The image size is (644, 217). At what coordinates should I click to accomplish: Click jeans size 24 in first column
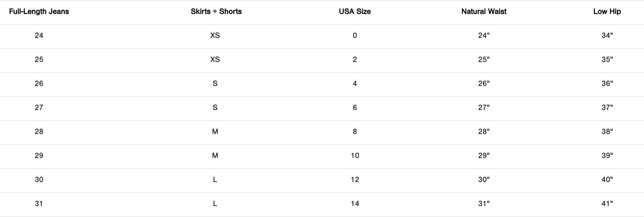coord(39,36)
